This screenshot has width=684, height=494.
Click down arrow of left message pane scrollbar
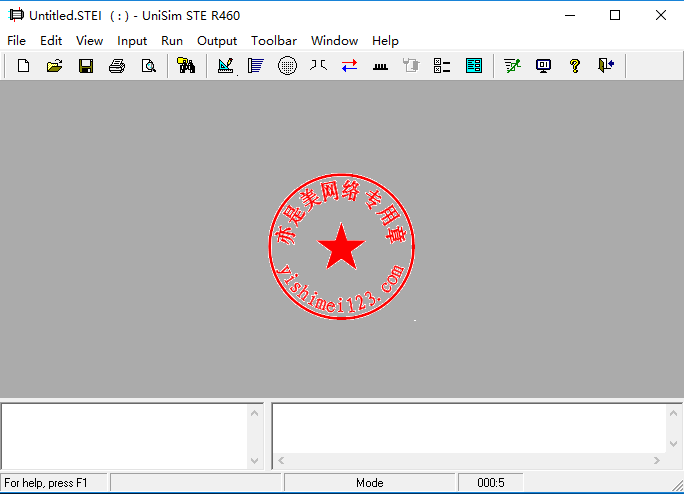255,461
